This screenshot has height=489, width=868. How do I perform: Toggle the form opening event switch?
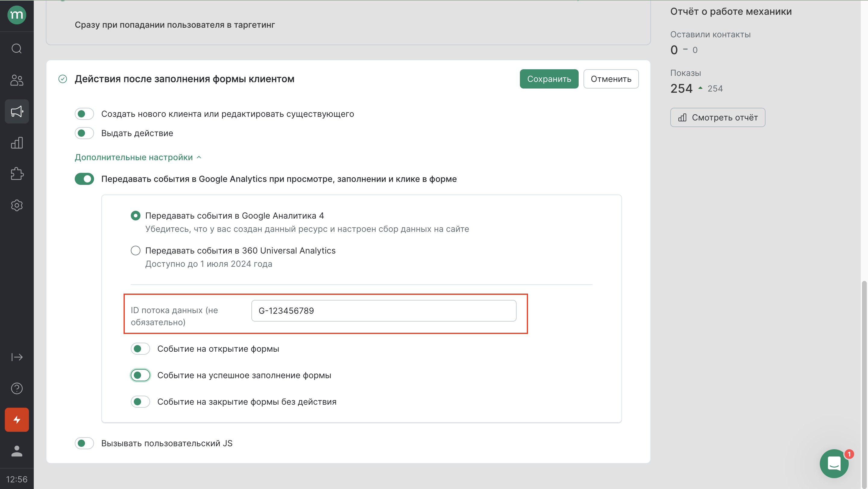click(x=140, y=349)
